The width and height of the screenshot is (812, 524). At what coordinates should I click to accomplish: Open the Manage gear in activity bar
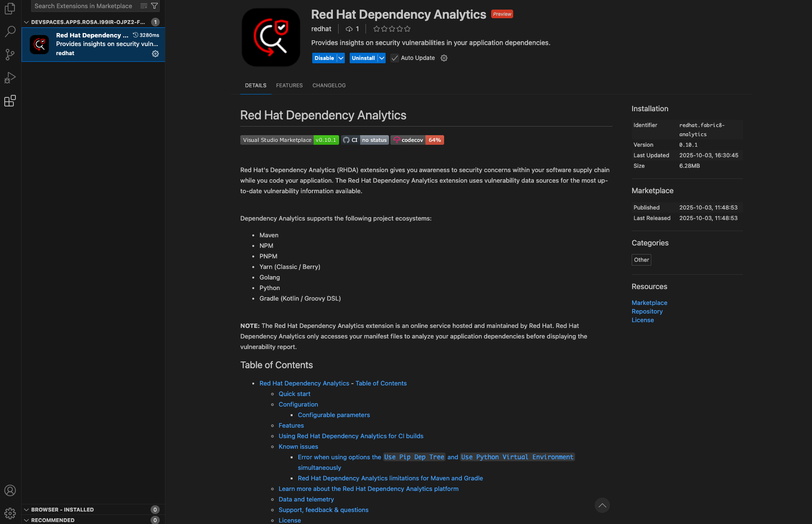(10, 513)
